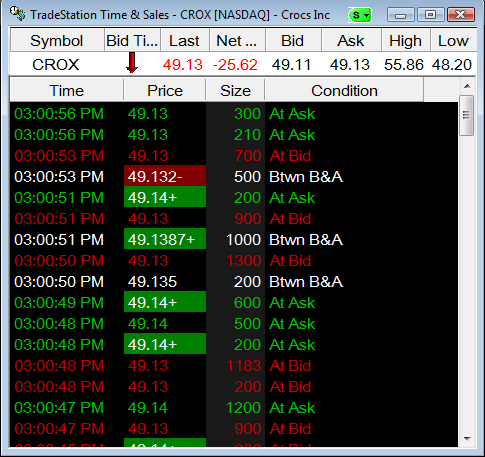Click the Ask column header
Image resolution: width=485 pixels, height=457 pixels.
click(x=351, y=41)
